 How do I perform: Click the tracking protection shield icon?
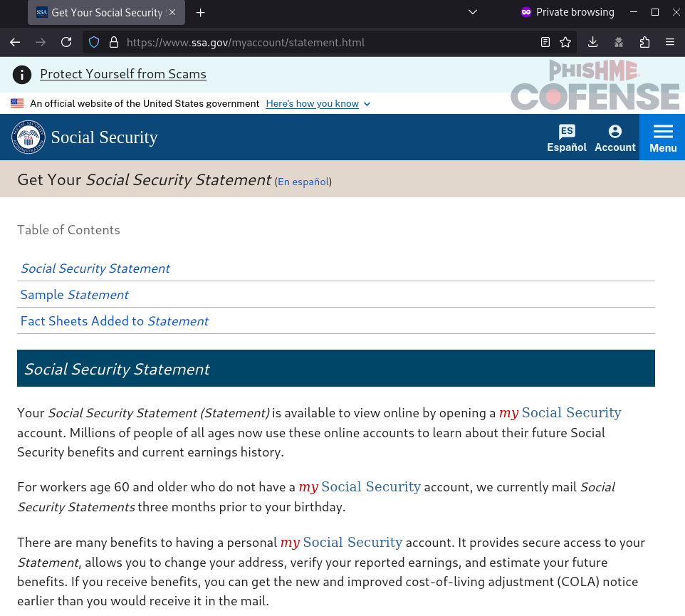93,42
